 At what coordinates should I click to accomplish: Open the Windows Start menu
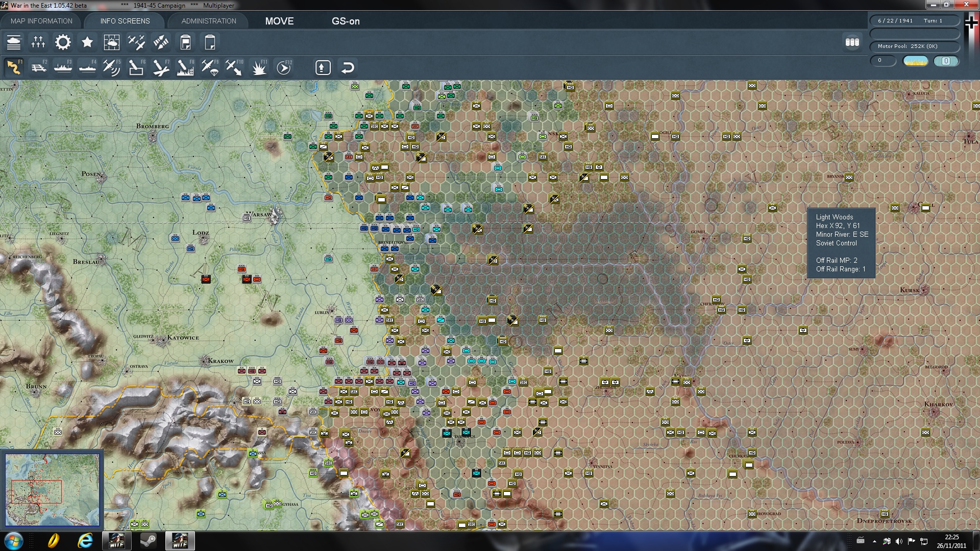coord(13,541)
